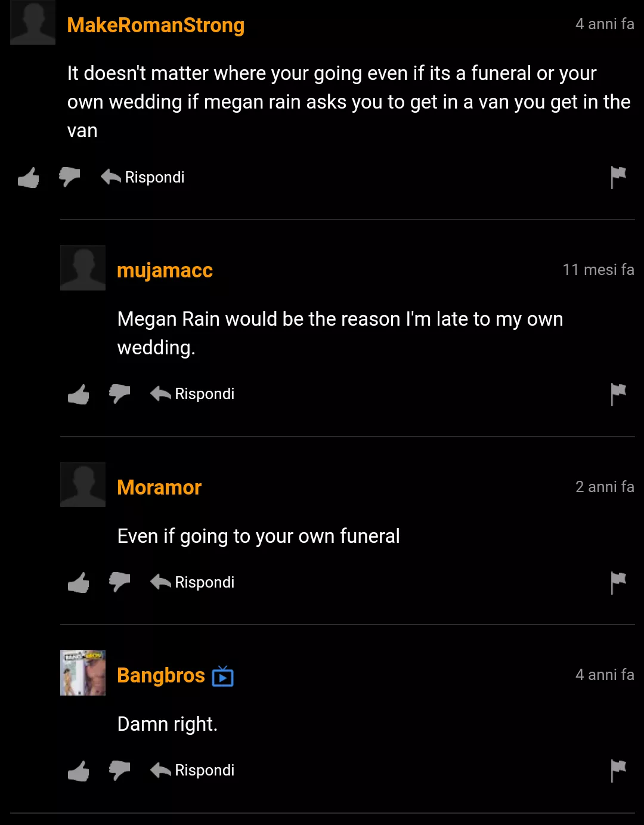This screenshot has height=825, width=644.
Task: Dislike MakeRomanStrong's comment with thumbs down
Action: click(70, 177)
